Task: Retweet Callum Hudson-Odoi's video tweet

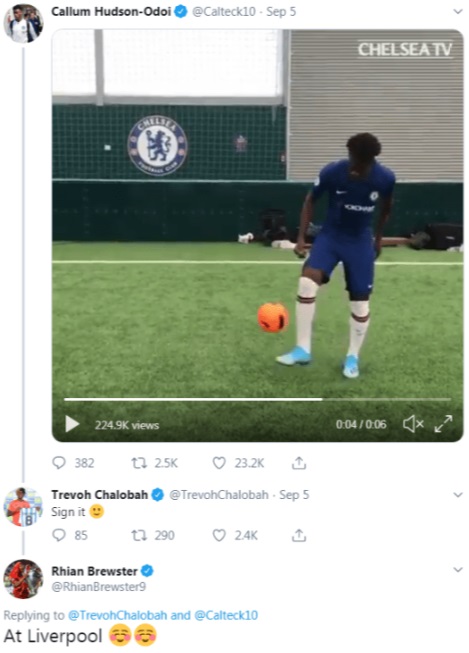Action: pos(139,463)
